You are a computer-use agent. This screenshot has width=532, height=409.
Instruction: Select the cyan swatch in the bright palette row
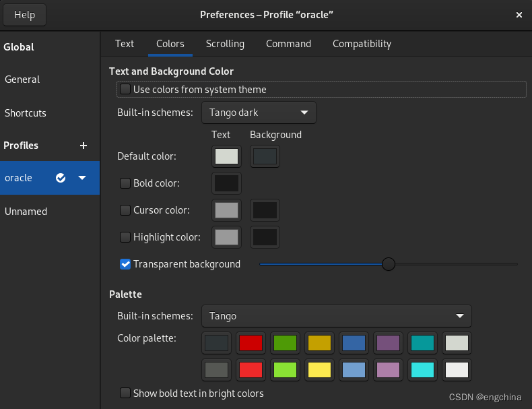pos(423,370)
